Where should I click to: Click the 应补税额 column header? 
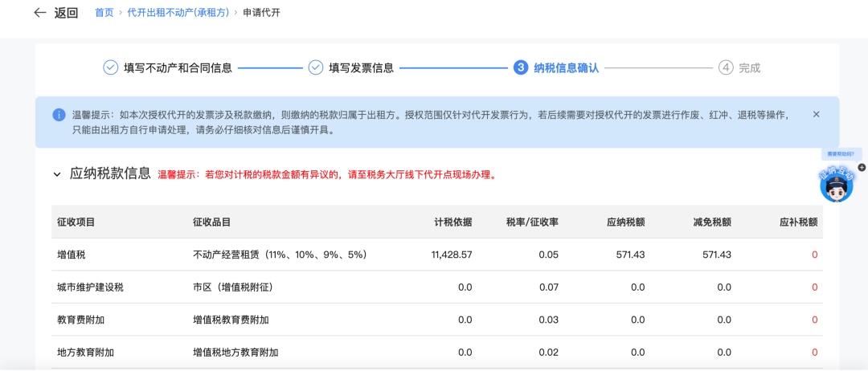pos(799,222)
